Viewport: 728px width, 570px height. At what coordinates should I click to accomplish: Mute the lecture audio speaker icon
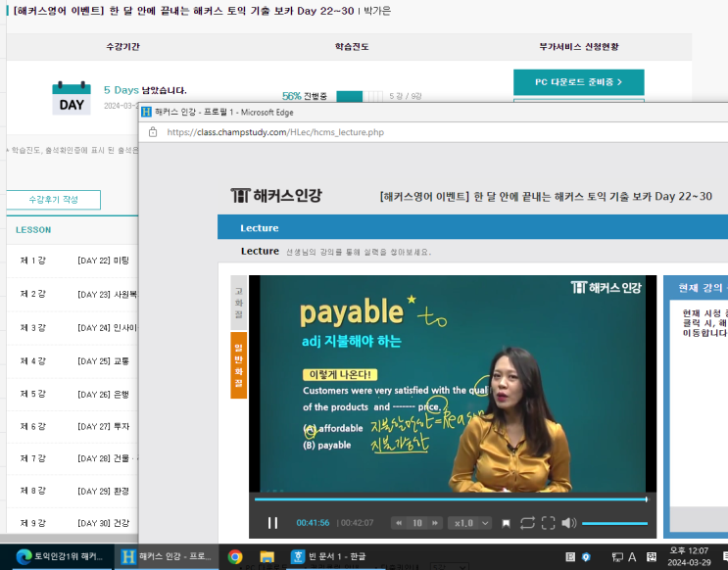(x=568, y=523)
